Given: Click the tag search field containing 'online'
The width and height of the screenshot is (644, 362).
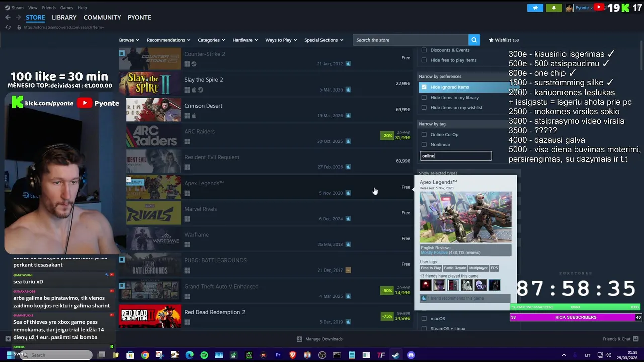Looking at the screenshot, I should point(455,156).
